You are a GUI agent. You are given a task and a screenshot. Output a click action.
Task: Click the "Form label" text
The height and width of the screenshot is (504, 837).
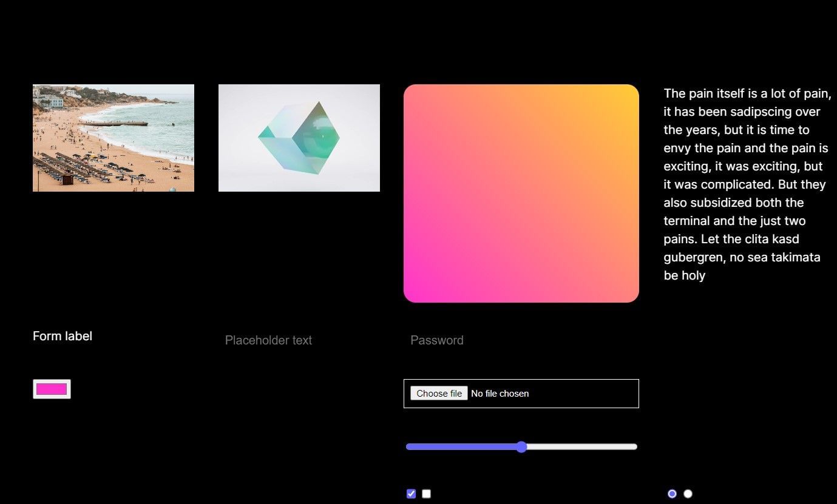coord(63,335)
